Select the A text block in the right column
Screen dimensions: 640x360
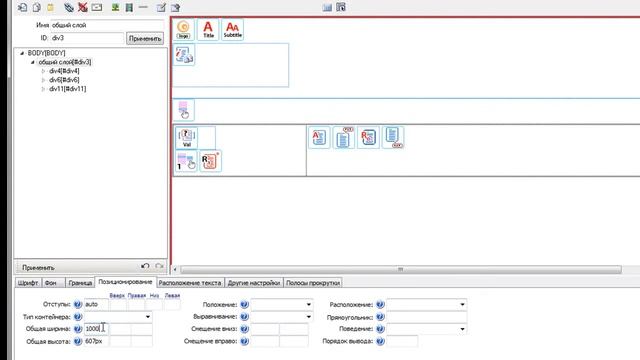(319, 137)
